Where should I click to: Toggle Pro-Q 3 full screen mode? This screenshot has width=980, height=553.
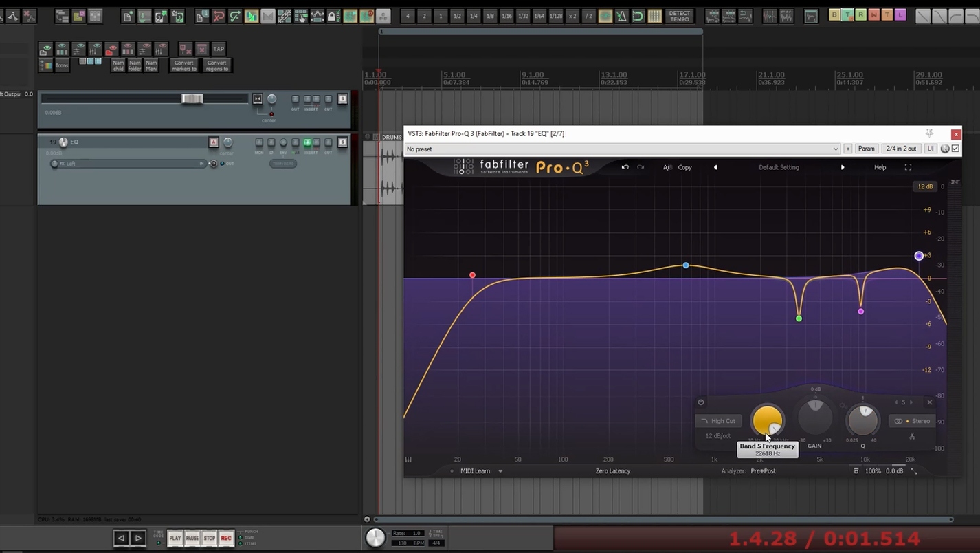coord(908,167)
